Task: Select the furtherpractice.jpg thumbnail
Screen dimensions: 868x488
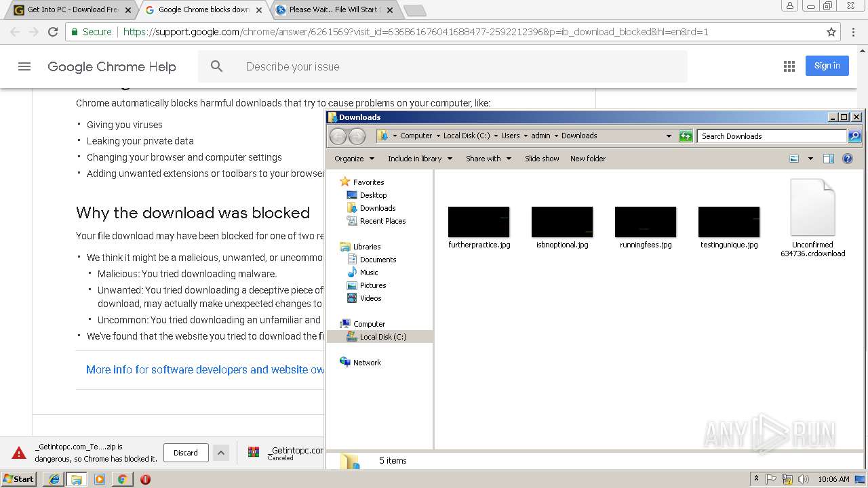Action: pyautogui.click(x=479, y=222)
